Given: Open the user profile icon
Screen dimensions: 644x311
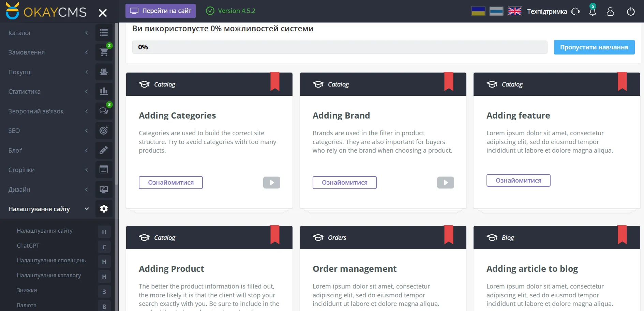Looking at the screenshot, I should pyautogui.click(x=610, y=12).
